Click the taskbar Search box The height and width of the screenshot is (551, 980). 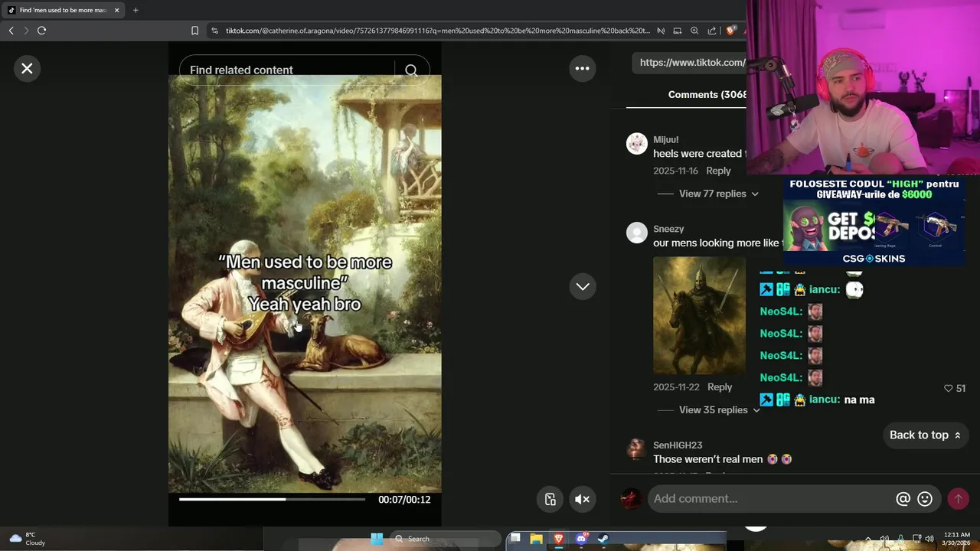(x=446, y=539)
